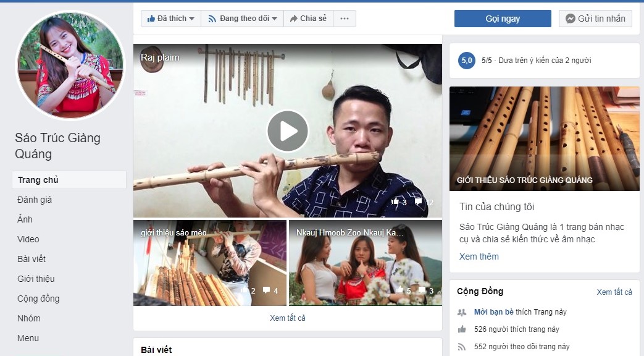Click the comment icon on Raj plaim video
Screen dimensions: 644x356
click(418, 202)
